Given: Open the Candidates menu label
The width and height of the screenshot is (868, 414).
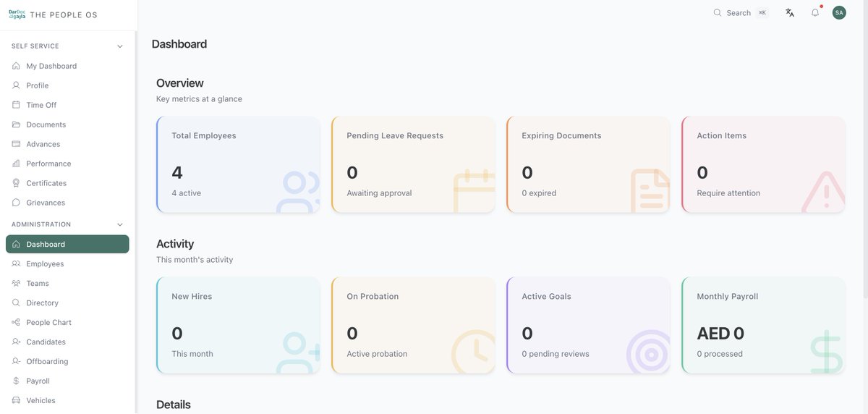Looking at the screenshot, I should [46, 342].
